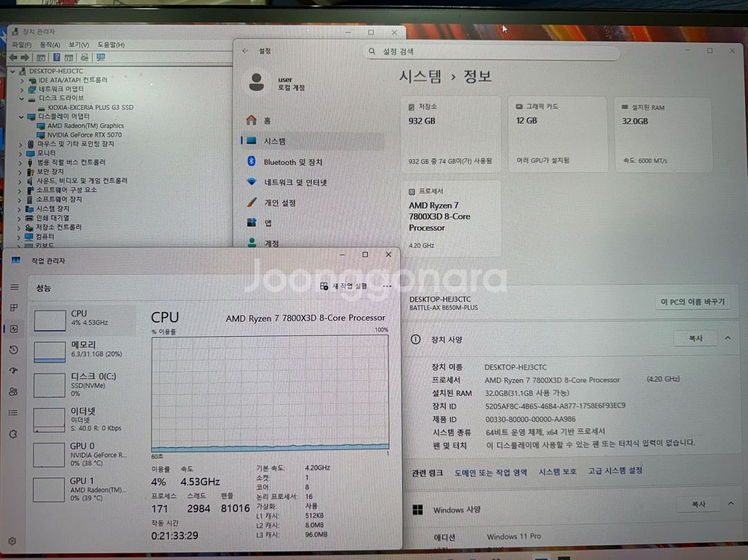This screenshot has width=748, height=560.
Task: Click back arrow in Device Manager toolbar
Action: 13,57
